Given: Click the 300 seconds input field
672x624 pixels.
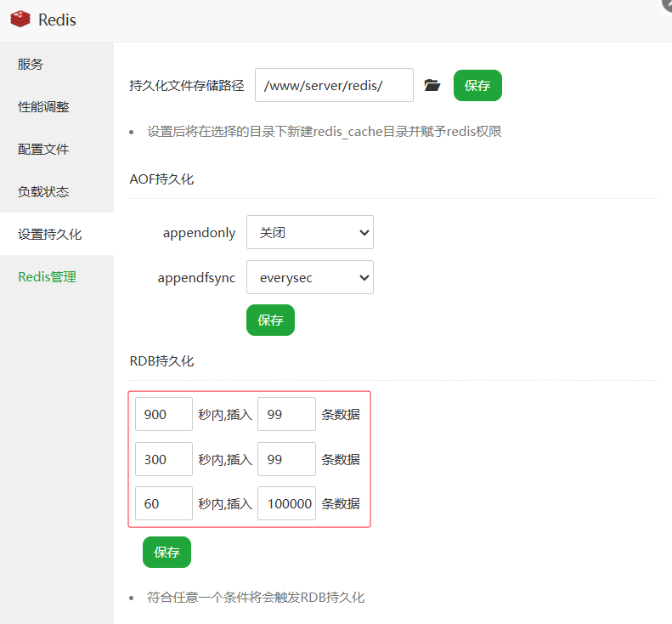Looking at the screenshot, I should [163, 459].
